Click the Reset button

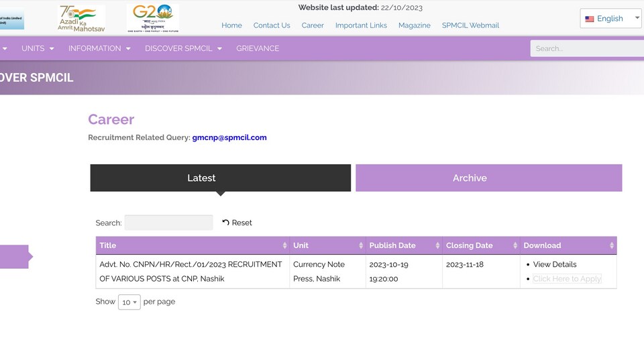237,223
